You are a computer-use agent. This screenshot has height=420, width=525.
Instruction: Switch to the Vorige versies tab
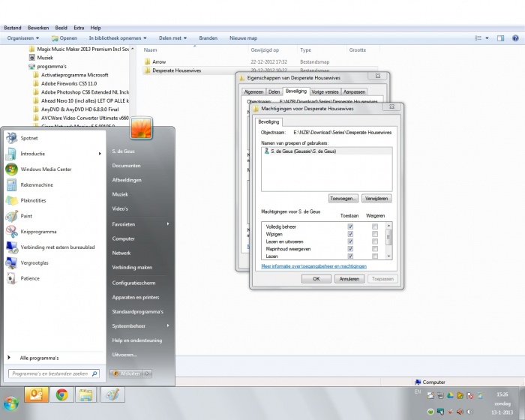point(325,91)
